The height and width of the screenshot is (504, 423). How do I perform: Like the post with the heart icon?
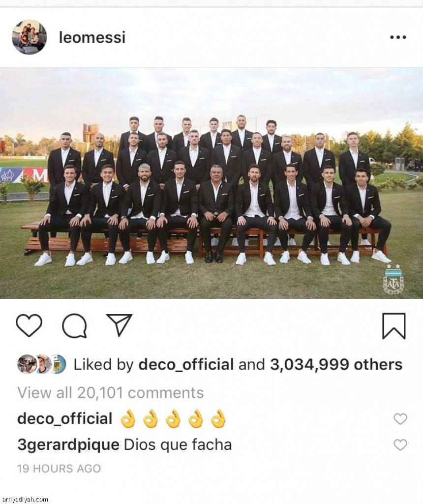coord(29,325)
